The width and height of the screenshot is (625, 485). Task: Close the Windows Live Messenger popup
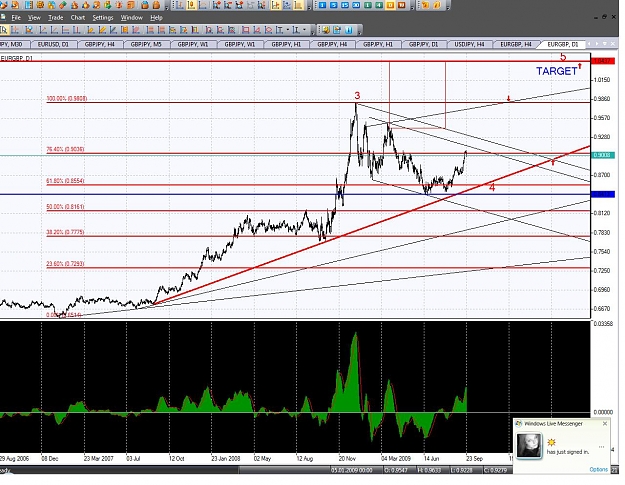coord(605,424)
